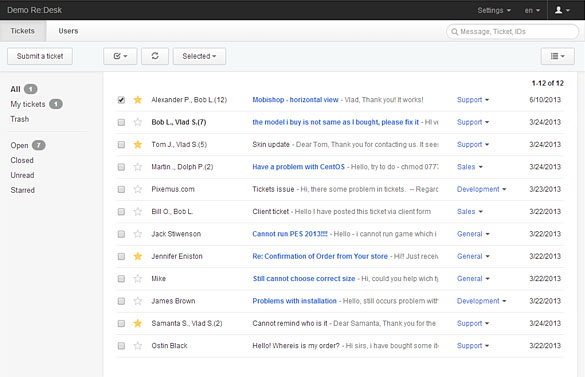
Task: Open Mobishop - horizontal view ticket
Action: [295, 100]
